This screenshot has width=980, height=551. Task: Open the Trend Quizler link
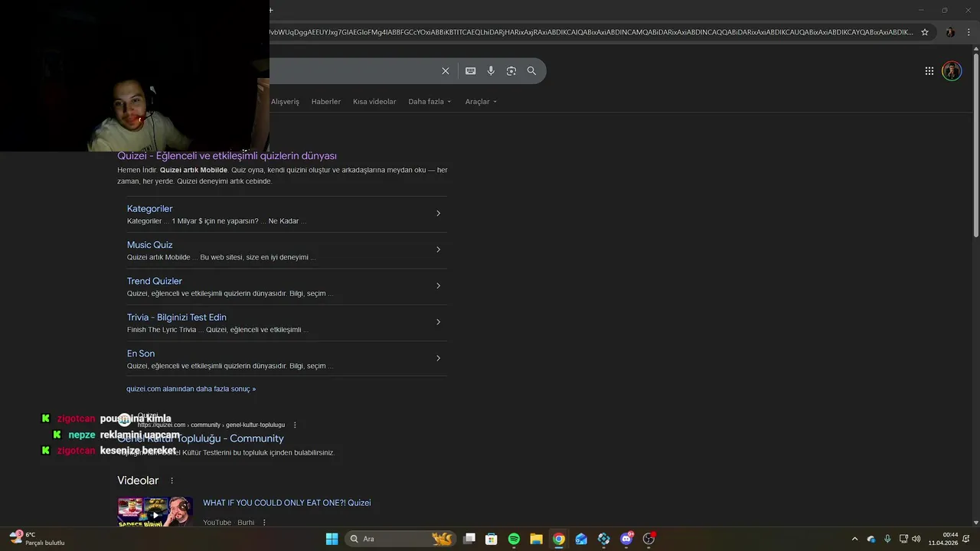[x=155, y=281]
